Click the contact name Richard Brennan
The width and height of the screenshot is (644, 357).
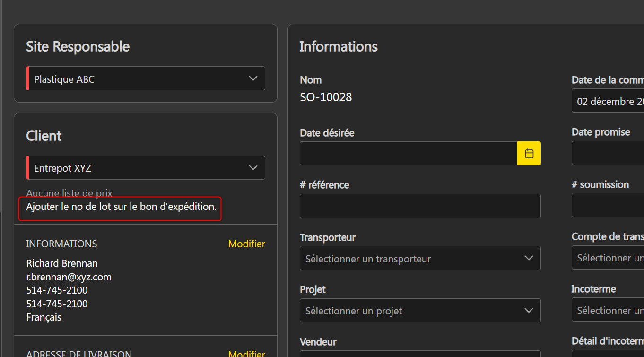click(x=62, y=263)
